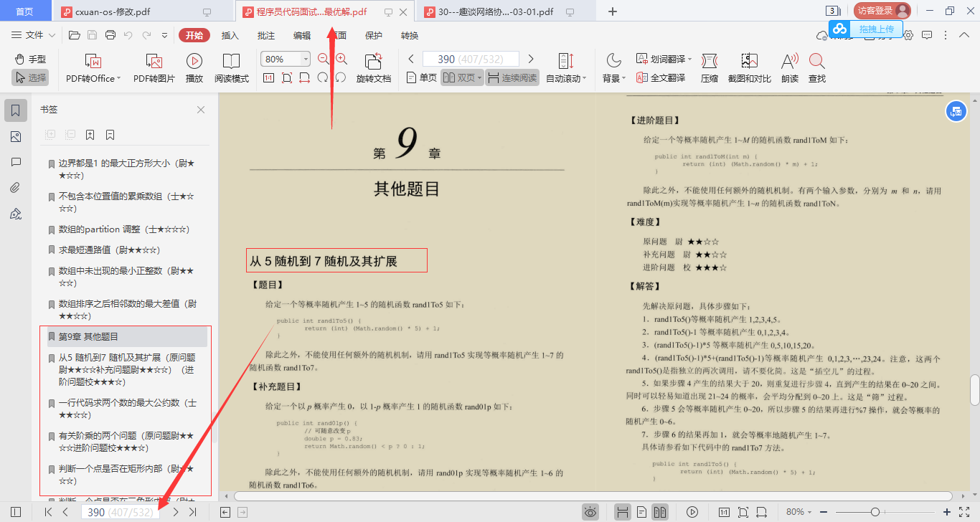The width and height of the screenshot is (980, 522).
Task: Open bookmark 求最短通路值
Action: tap(109, 250)
